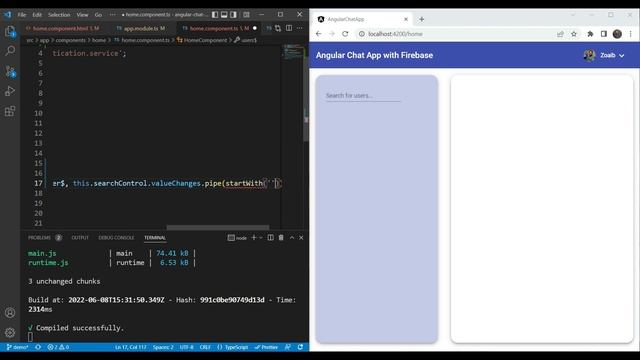The height and width of the screenshot is (360, 640).
Task: Open the Go menu
Action: pyautogui.click(x=98, y=15)
